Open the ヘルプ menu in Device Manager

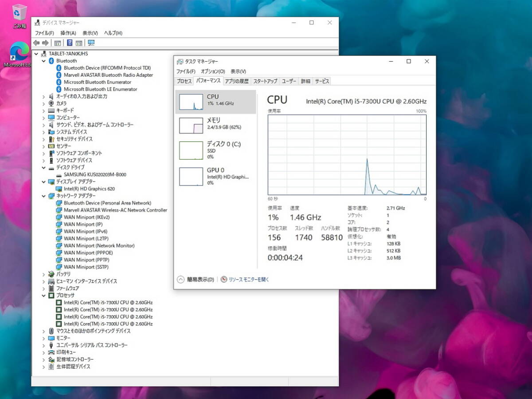(113, 33)
